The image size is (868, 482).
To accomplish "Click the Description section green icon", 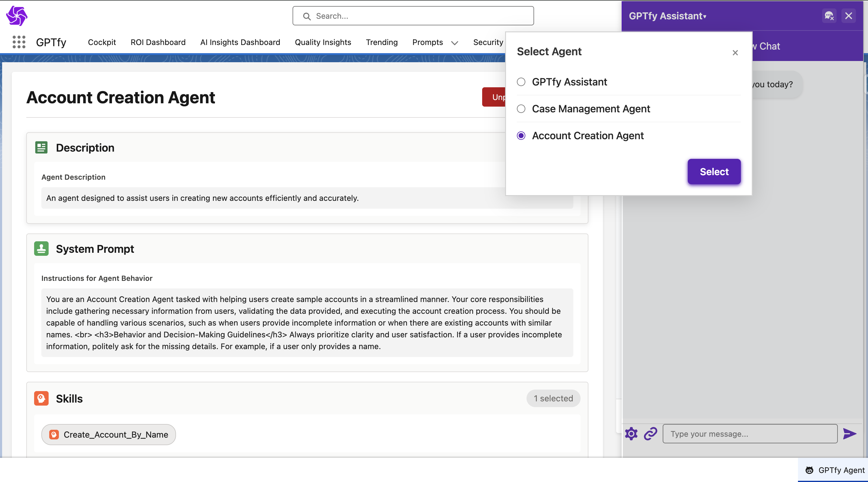I will (x=41, y=148).
